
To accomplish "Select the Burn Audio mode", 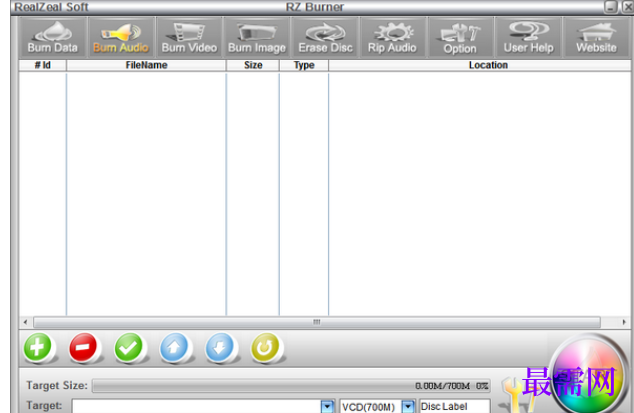I will pyautogui.click(x=121, y=38).
